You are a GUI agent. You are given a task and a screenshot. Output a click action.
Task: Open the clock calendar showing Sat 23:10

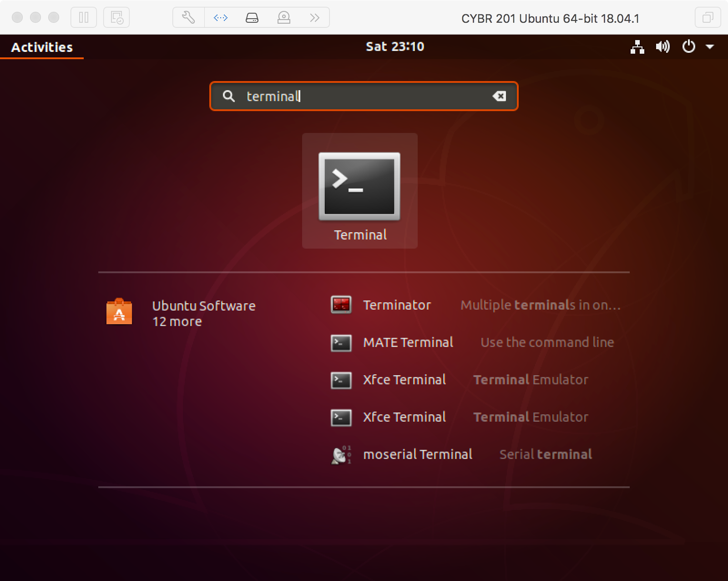tap(395, 46)
